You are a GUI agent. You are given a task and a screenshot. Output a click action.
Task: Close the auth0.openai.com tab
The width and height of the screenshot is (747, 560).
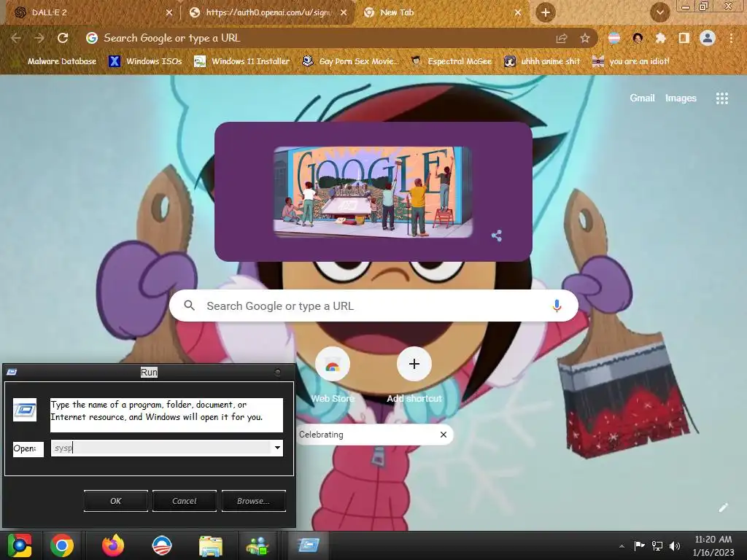click(x=344, y=13)
